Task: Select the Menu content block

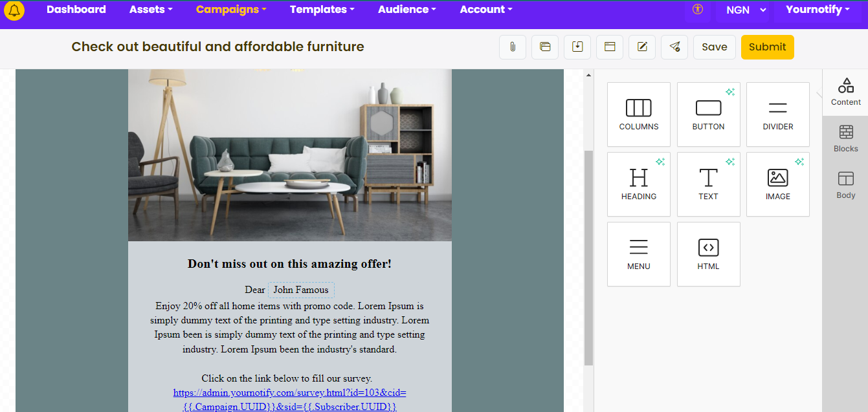Action: click(x=639, y=254)
